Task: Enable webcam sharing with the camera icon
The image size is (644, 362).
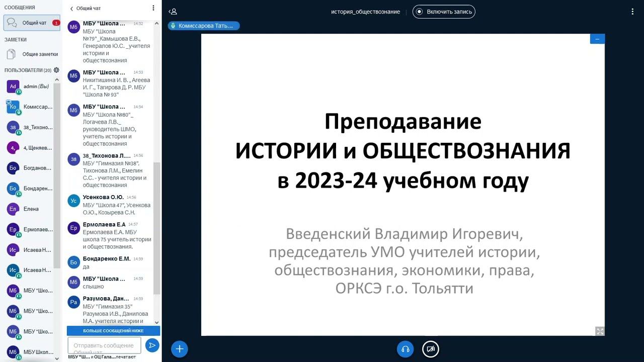Action: (x=431, y=349)
